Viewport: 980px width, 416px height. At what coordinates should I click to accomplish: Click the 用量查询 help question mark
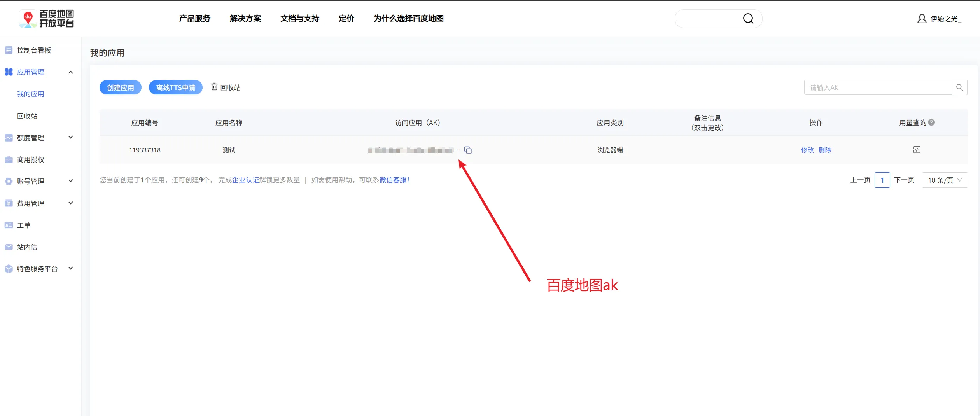[x=931, y=122]
